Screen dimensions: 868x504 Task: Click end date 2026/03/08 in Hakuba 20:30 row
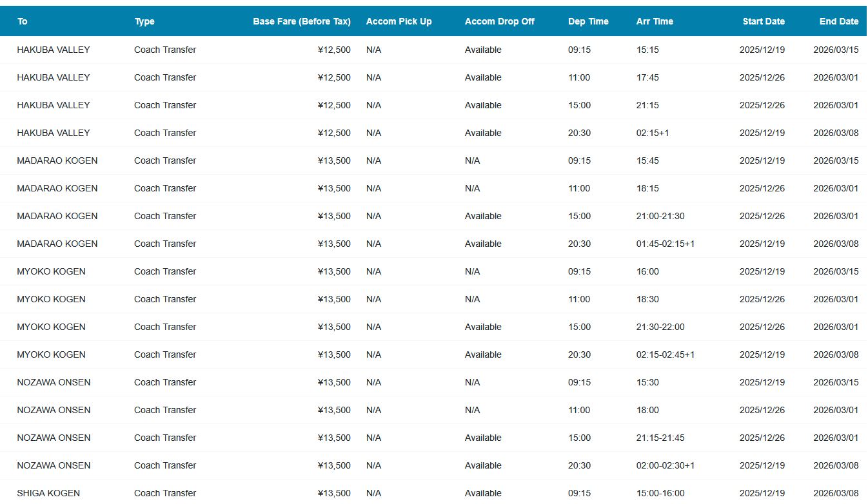click(836, 133)
